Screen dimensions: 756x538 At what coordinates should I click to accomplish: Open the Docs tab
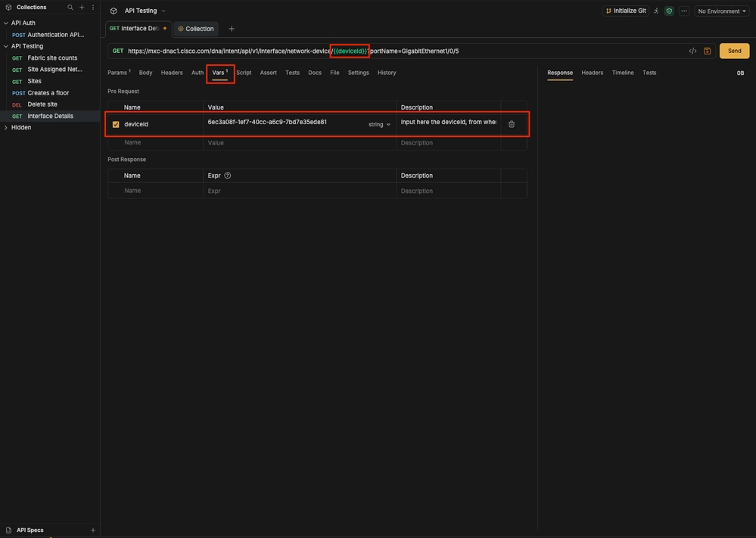[315, 73]
